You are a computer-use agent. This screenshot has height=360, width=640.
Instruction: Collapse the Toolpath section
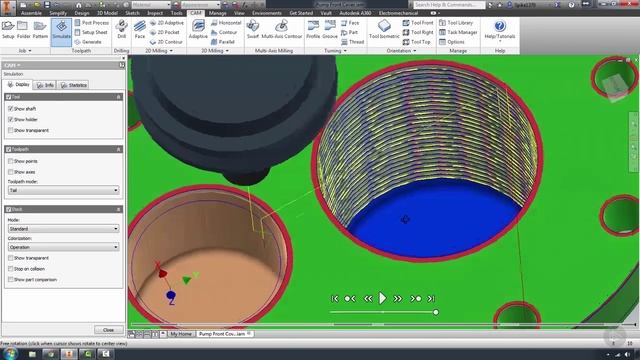119,149
